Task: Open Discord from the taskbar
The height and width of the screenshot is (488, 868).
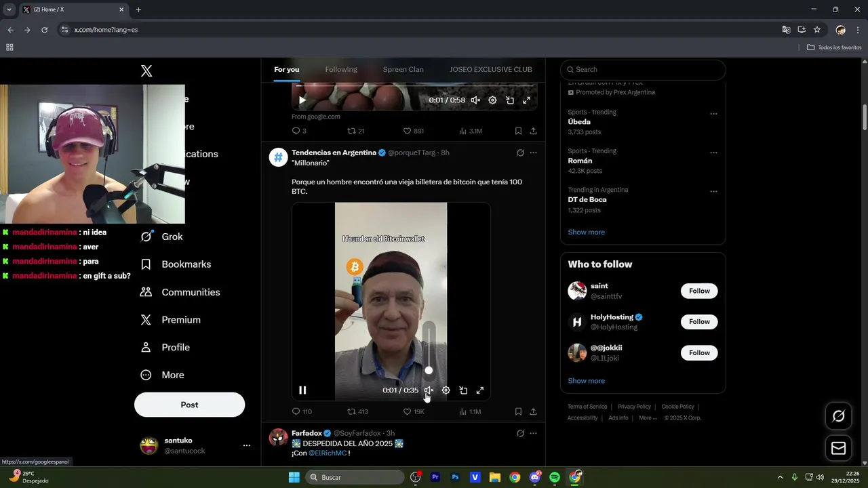Action: (535, 477)
